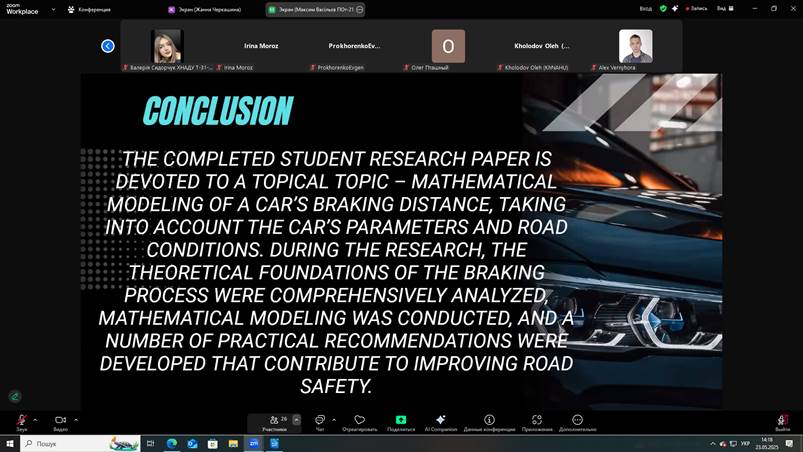Open the More options ellipsis
Screen dimensions: 803x452
click(x=577, y=421)
